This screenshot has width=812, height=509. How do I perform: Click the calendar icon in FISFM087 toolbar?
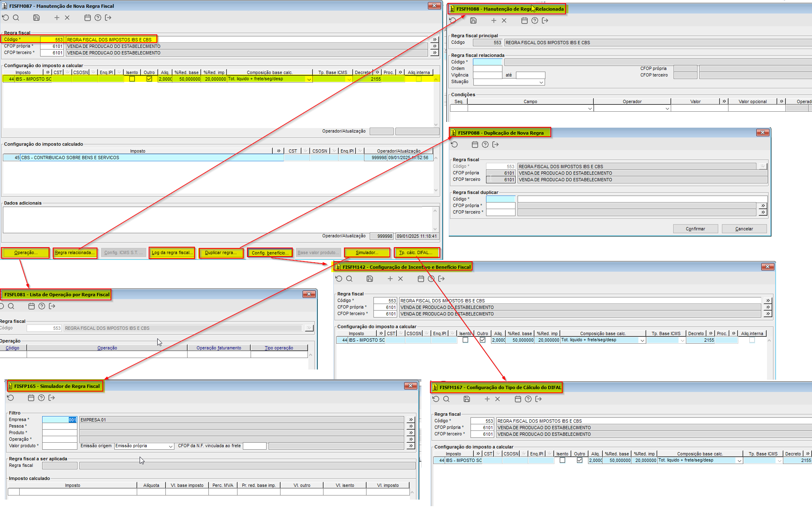tap(87, 18)
